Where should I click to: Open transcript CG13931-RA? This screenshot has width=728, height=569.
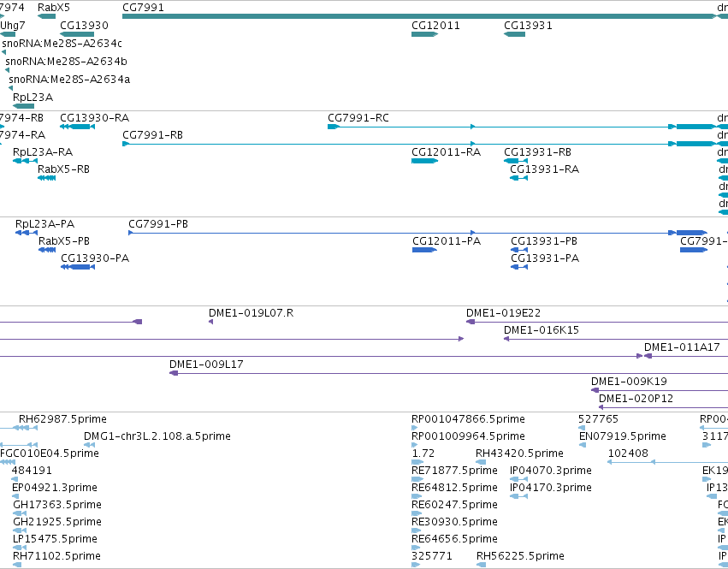click(x=519, y=178)
